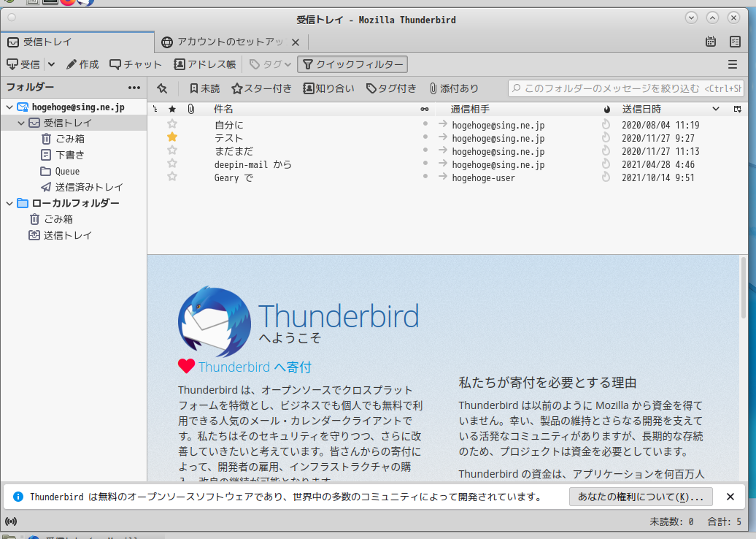Click the 未読数: 0 status bar entry

point(671,521)
